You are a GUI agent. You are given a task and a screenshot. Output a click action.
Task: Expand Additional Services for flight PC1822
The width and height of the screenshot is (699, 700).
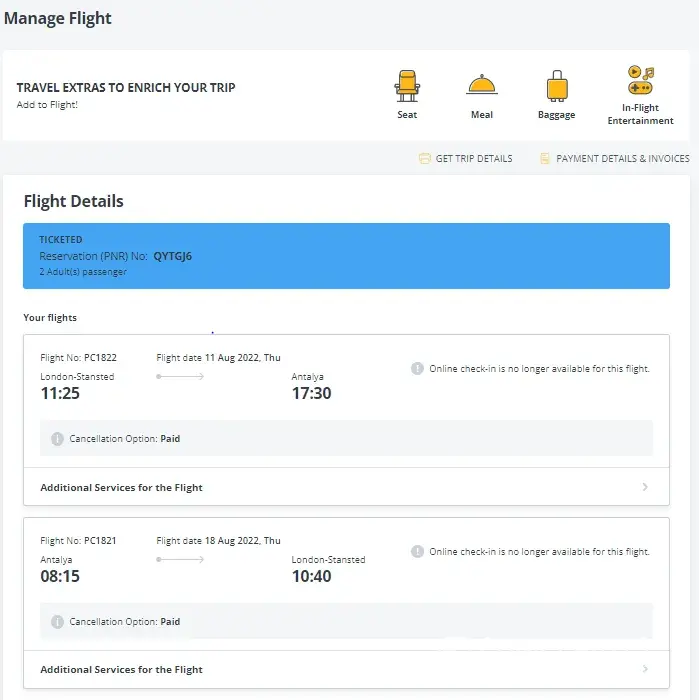(121, 488)
